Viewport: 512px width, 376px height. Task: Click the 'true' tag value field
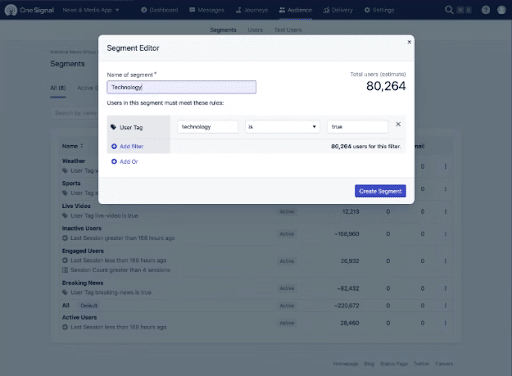(x=358, y=127)
